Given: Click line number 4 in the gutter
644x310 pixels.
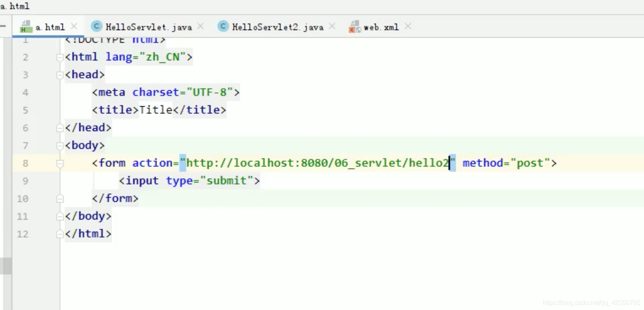Looking at the screenshot, I should tap(26, 93).
